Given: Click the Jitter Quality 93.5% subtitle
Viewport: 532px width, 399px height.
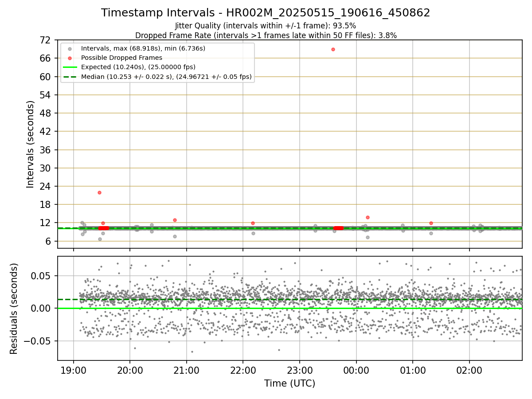Looking at the screenshot, I should [265, 26].
